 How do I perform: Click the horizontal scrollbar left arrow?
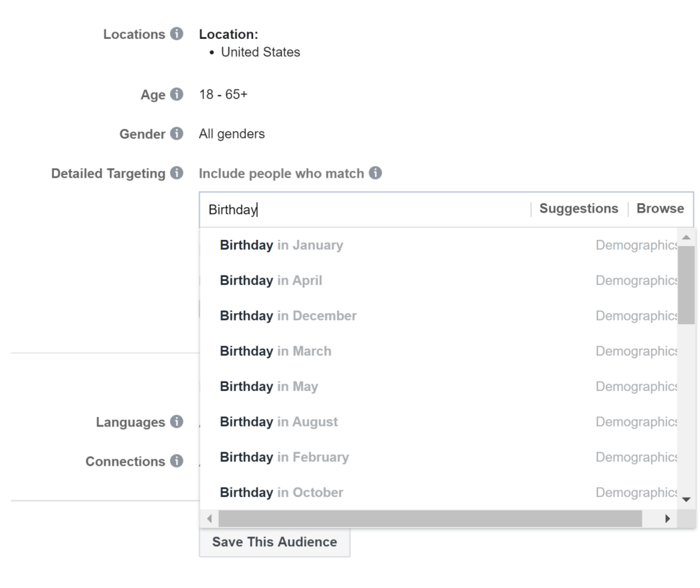(x=209, y=519)
